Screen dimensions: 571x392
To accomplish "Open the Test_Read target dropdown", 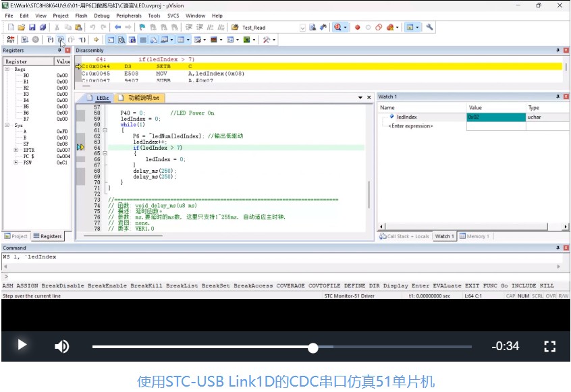I will 302,28.
